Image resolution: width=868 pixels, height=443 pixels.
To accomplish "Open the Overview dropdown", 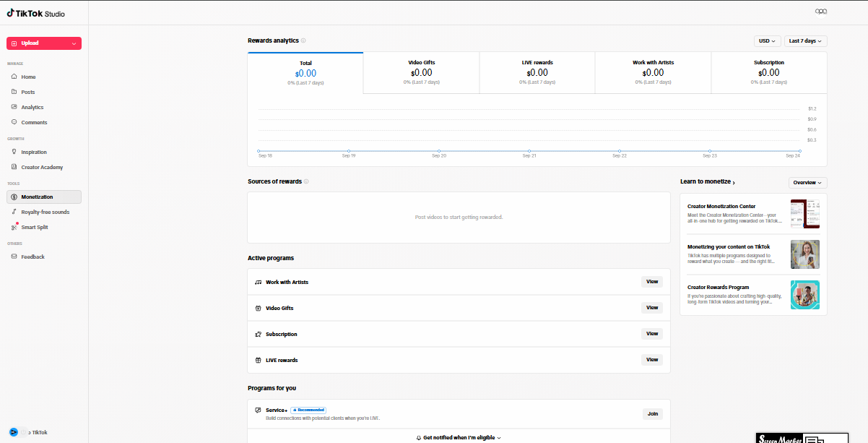I will [807, 183].
